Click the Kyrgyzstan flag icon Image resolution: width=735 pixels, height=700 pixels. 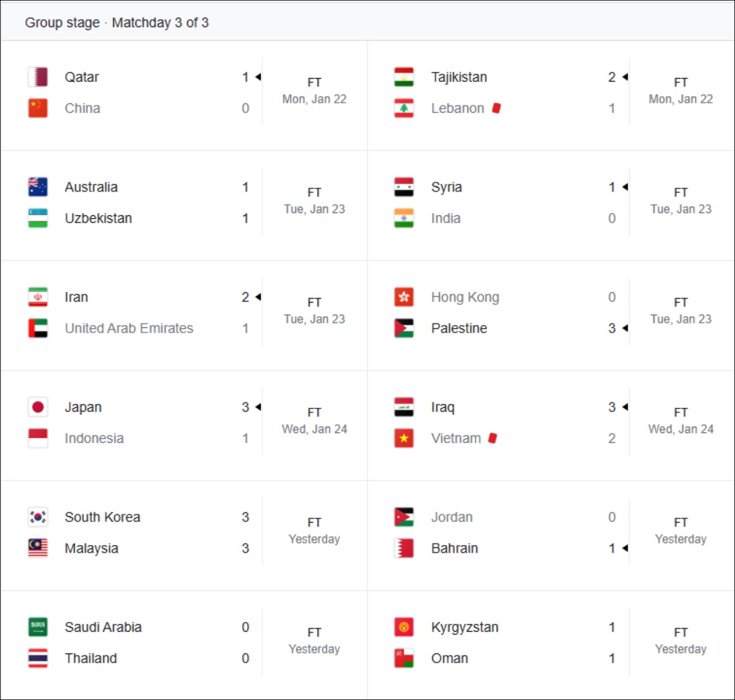[x=404, y=627]
